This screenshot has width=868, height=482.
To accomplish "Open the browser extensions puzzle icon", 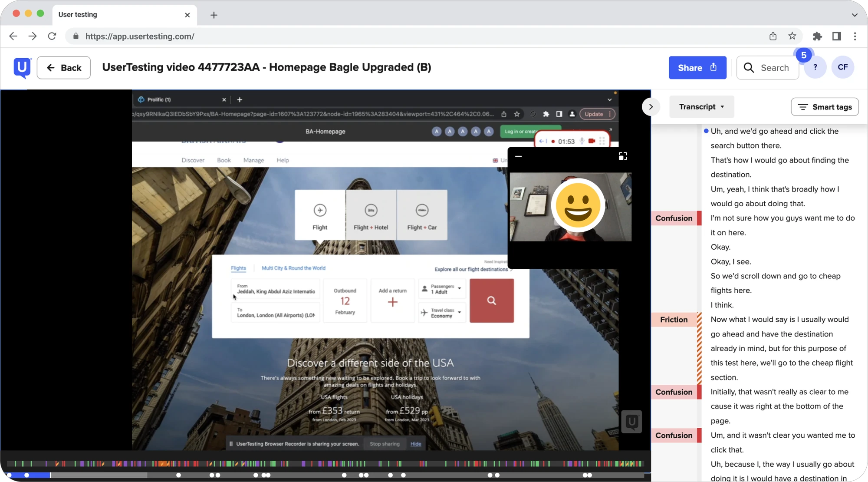I will (x=817, y=36).
